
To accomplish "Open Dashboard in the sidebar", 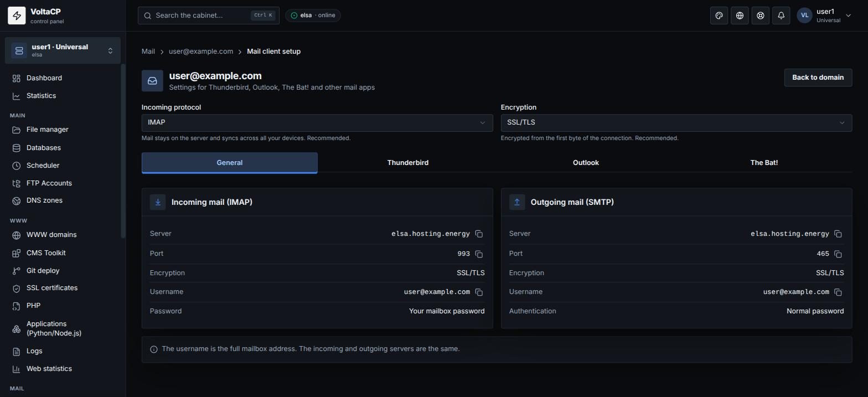I will (x=63, y=78).
